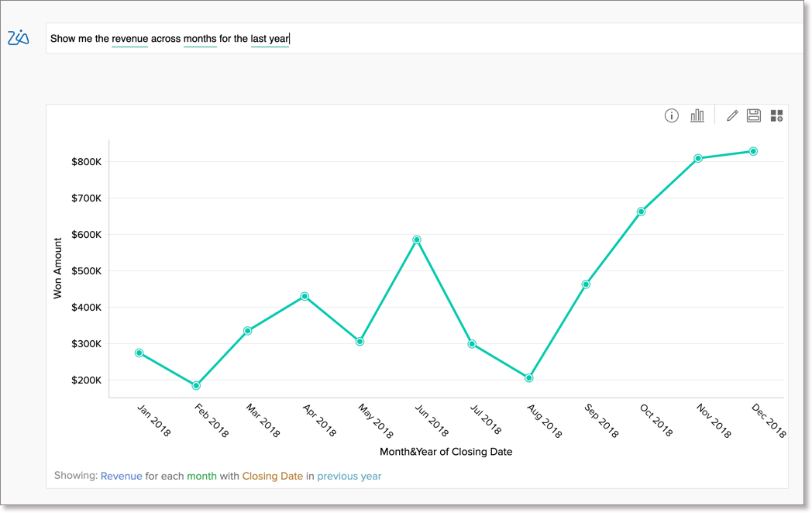Click 'previous year' in the Showing summary
812x513 pixels.
point(349,476)
